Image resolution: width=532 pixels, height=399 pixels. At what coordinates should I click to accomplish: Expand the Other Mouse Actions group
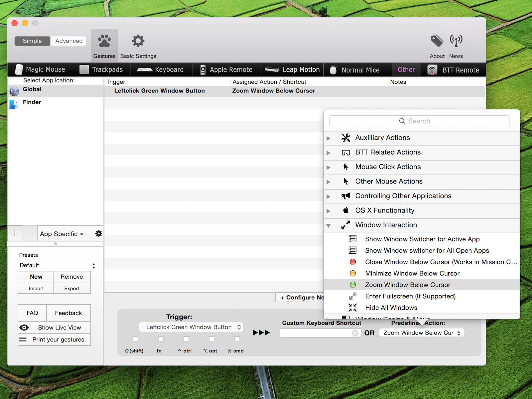click(329, 182)
